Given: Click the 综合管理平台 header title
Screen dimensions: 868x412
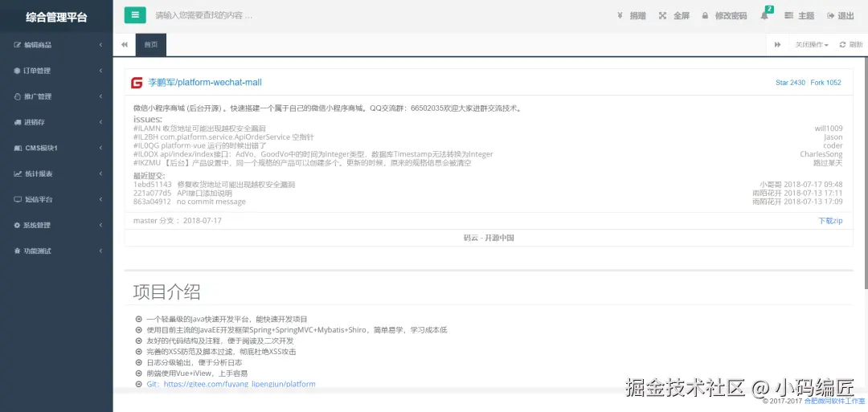Looking at the screenshot, I should (56, 17).
